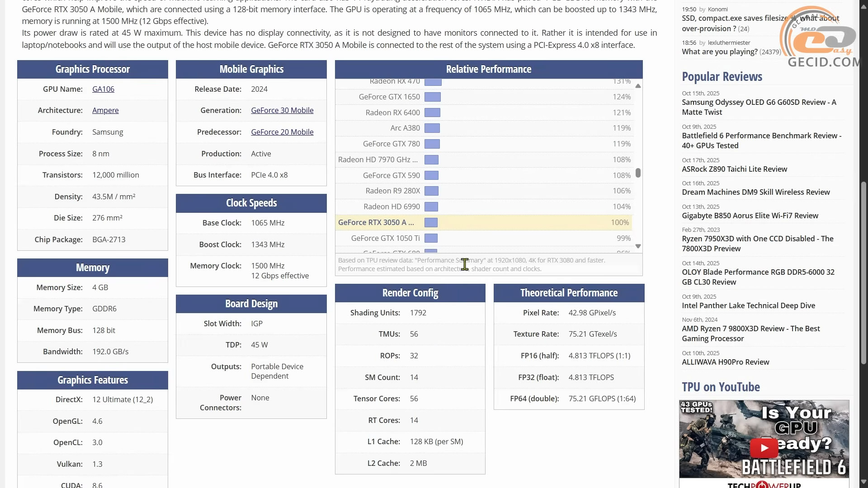Open forum thread What are you playing?

pos(719,52)
